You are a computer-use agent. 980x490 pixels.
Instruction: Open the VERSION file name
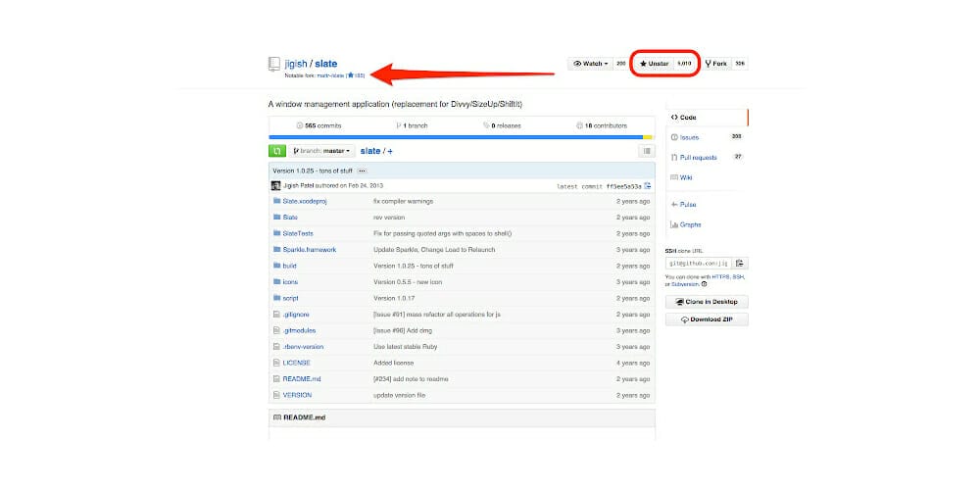[297, 395]
